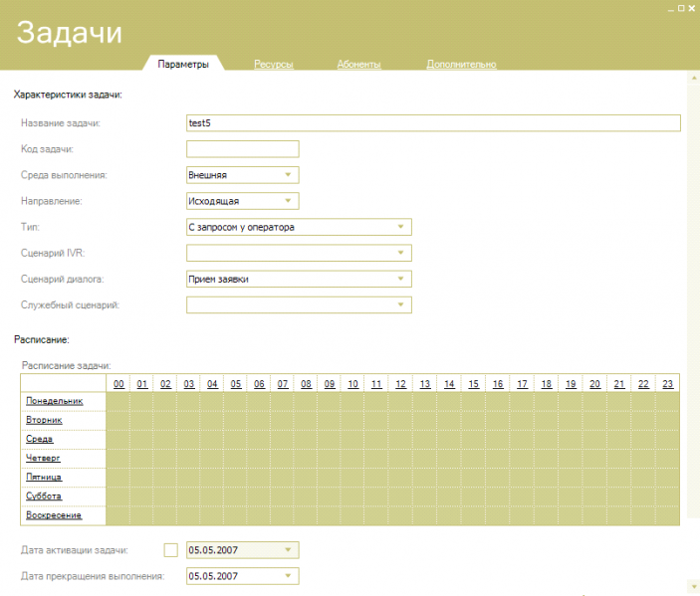Open the Ресурсы tab
Image resolution: width=700 pixels, height=596 pixels.
point(274,65)
